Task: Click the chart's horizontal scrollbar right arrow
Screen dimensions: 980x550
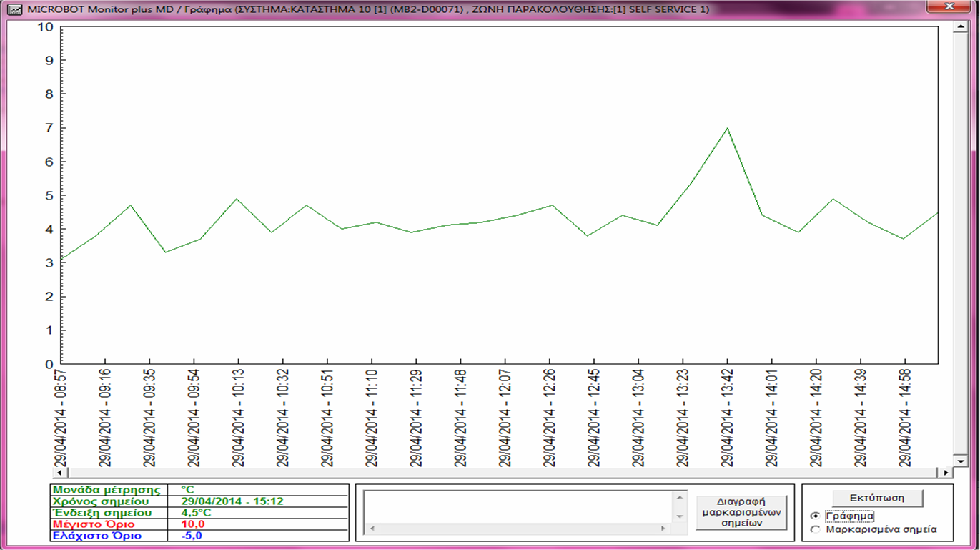Action: [x=946, y=473]
